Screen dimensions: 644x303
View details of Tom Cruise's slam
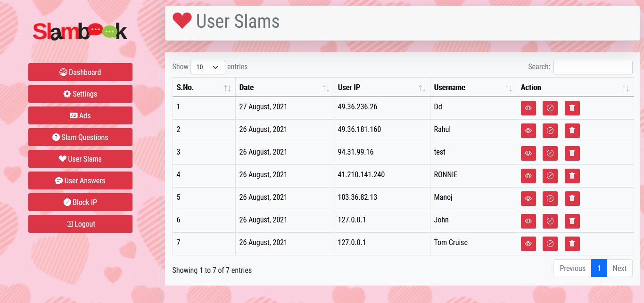tap(528, 244)
